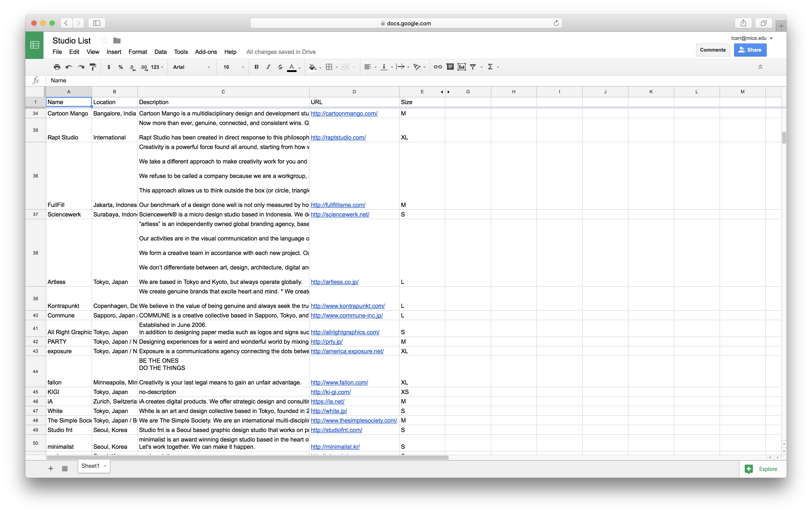Expand the Sheet1 tab options arrow
Viewport: 812px width, 514px height.
[105, 466]
